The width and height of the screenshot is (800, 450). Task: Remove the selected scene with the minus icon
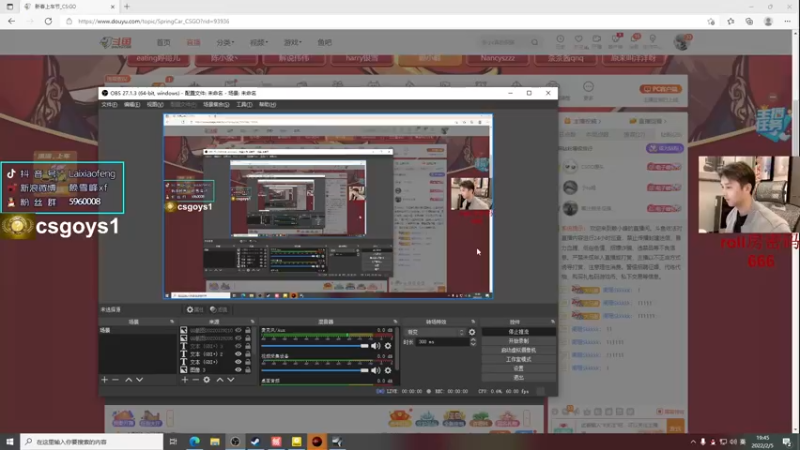tap(115, 380)
